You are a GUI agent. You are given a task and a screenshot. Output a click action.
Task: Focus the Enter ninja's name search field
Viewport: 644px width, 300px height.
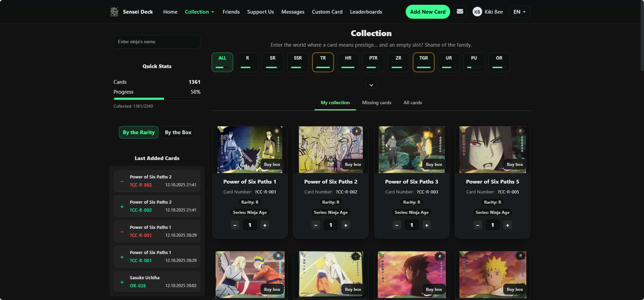pos(157,42)
